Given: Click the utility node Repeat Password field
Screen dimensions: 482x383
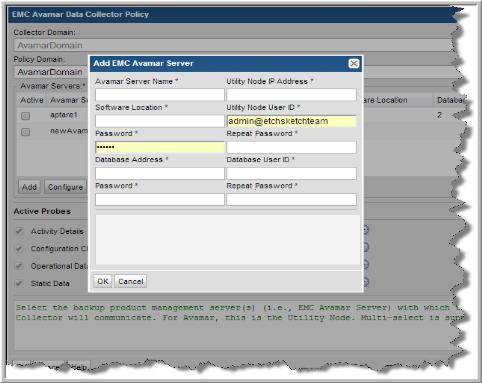Looking at the screenshot, I should pyautogui.click(x=291, y=147).
